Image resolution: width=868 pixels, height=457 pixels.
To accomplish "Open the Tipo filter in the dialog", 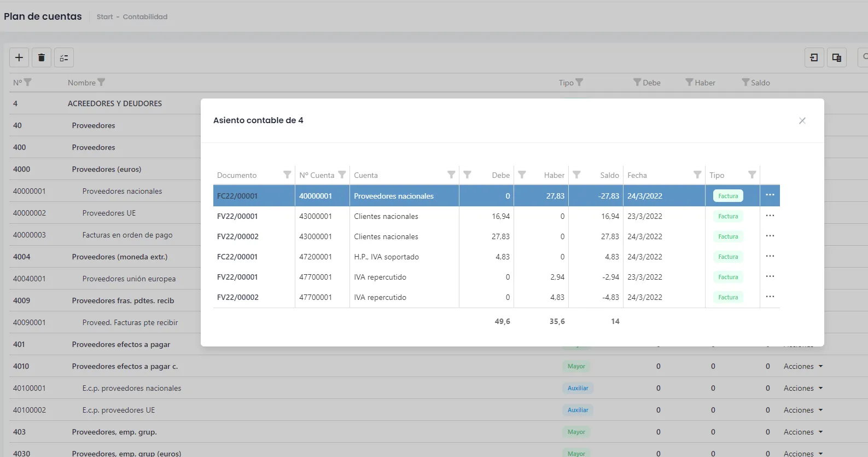I will pos(752,175).
